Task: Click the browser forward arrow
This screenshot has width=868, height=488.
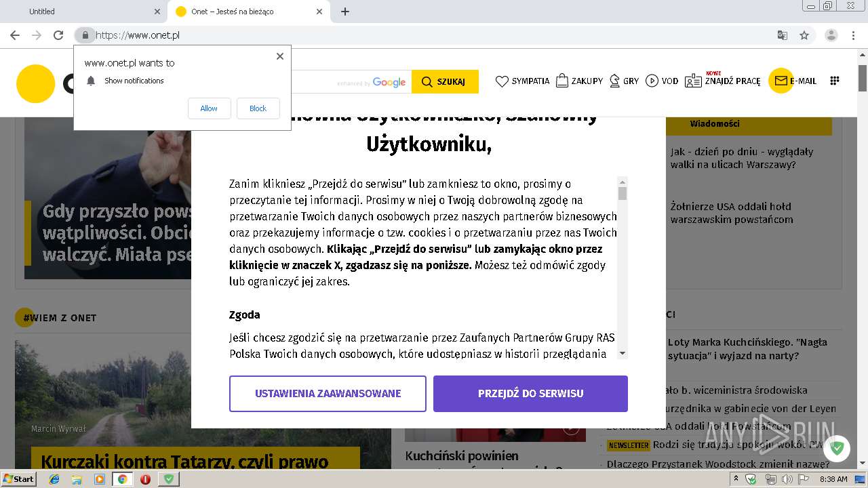Action: [37, 35]
